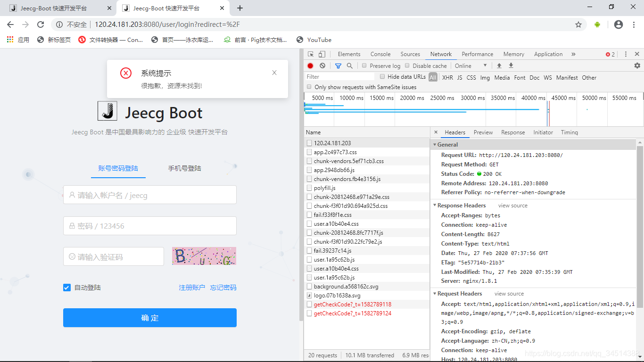Click the red error count badge
Screen dimensions: 644x362
pyautogui.click(x=611, y=54)
